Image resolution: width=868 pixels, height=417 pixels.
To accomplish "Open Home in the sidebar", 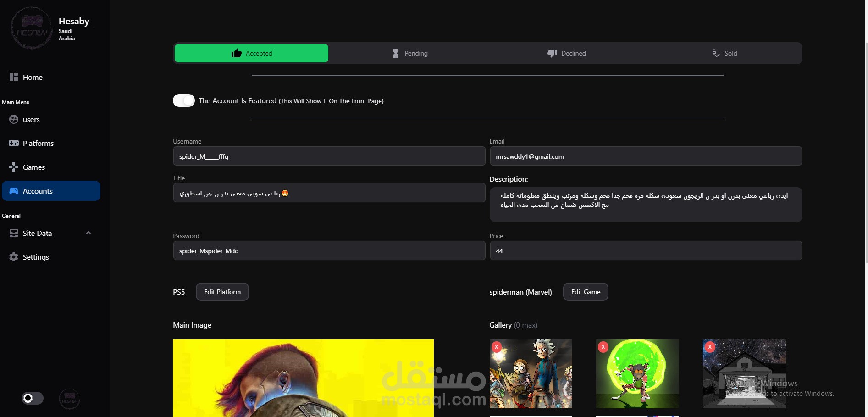I will (x=51, y=77).
